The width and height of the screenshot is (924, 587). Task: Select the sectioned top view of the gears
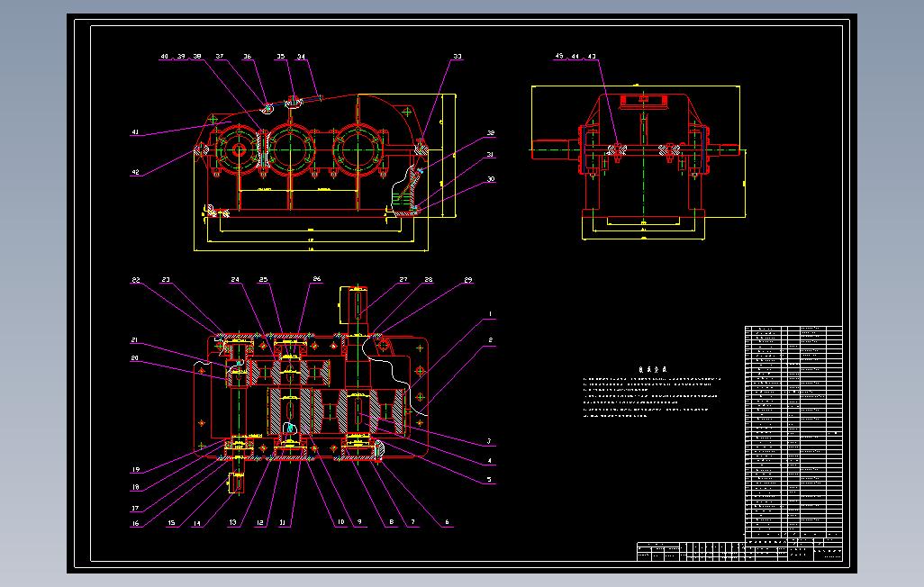313,389
